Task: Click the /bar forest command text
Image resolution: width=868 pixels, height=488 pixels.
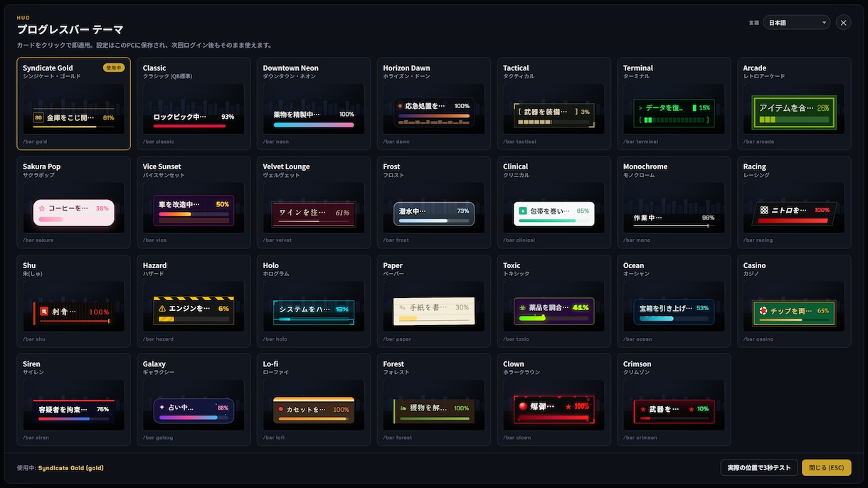Action: (x=398, y=437)
